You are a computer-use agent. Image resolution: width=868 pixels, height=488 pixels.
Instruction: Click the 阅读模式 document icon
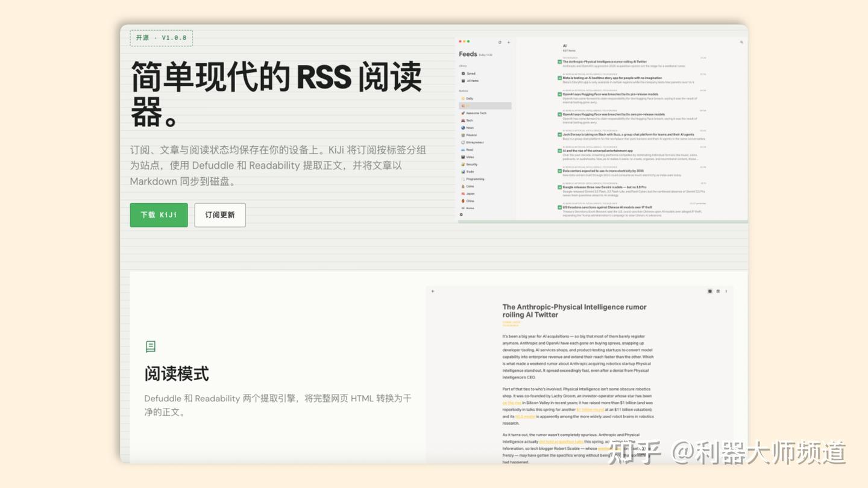point(151,346)
